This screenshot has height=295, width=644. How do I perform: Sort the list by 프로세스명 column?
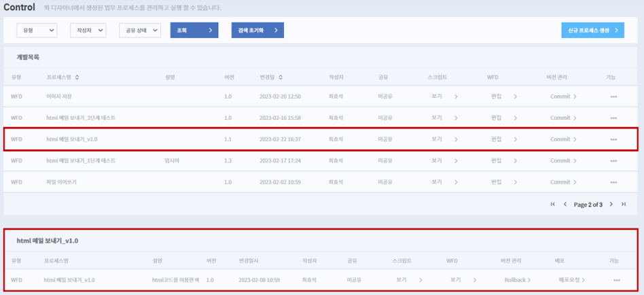point(77,77)
